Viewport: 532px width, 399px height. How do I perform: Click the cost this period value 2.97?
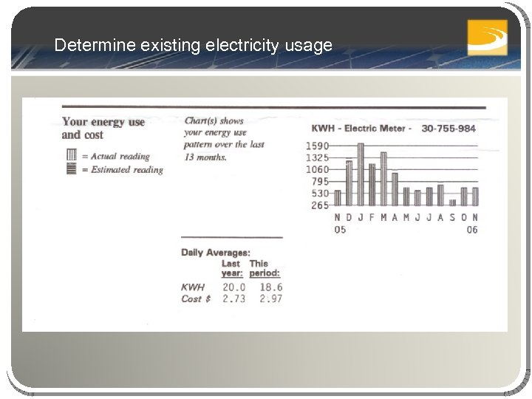(271, 299)
